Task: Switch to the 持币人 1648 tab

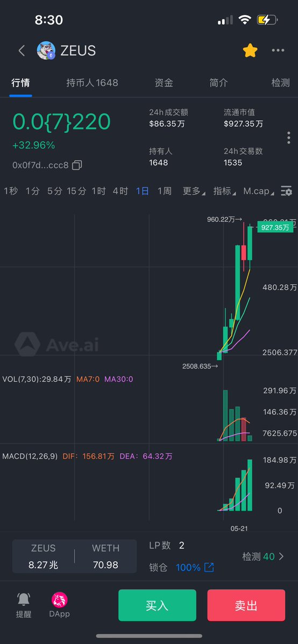Action: click(x=92, y=83)
